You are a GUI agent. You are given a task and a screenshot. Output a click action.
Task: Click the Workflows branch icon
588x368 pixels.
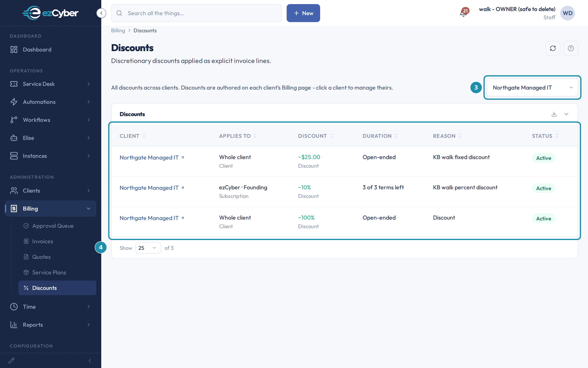click(x=14, y=120)
